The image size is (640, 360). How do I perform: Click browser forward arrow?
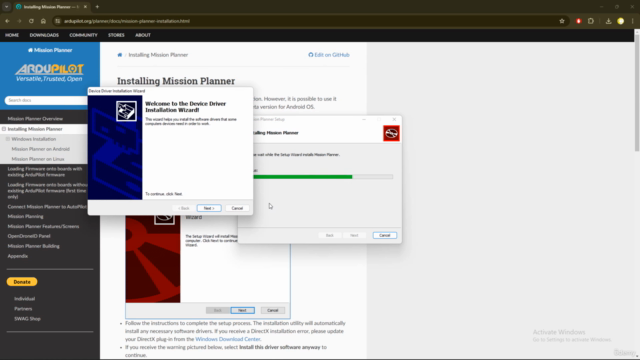coord(19,21)
